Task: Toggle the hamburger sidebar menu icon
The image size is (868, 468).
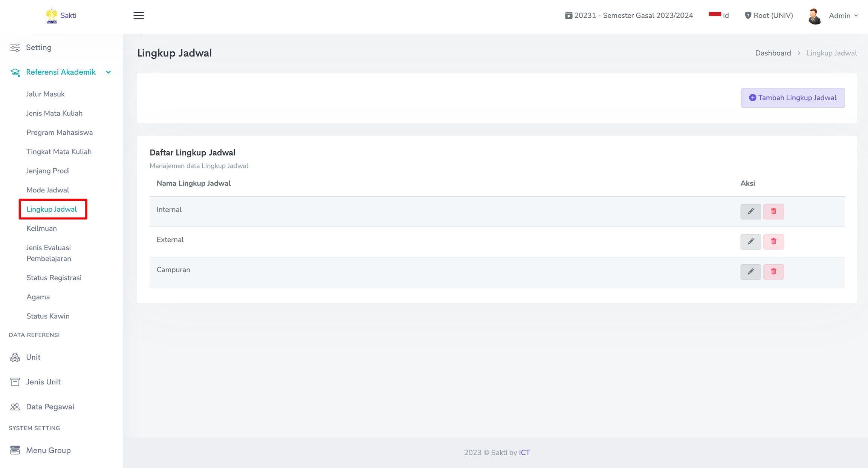Action: pyautogui.click(x=139, y=15)
